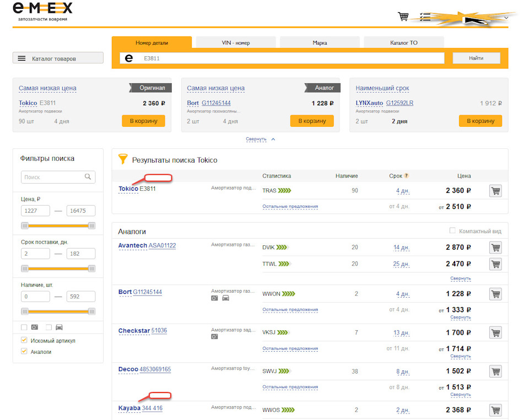Screen dimensions: 529x420
Task: Open the checklist icon in the header
Action: 425,17
